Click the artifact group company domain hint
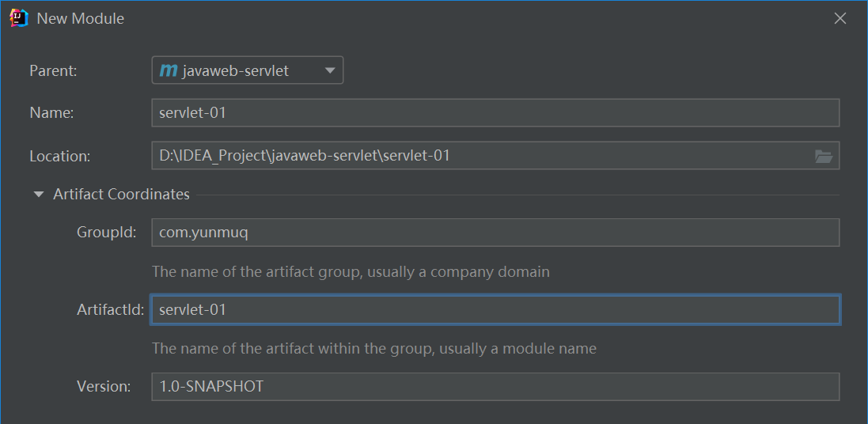Viewport: 868px width, 424px height. point(351,272)
